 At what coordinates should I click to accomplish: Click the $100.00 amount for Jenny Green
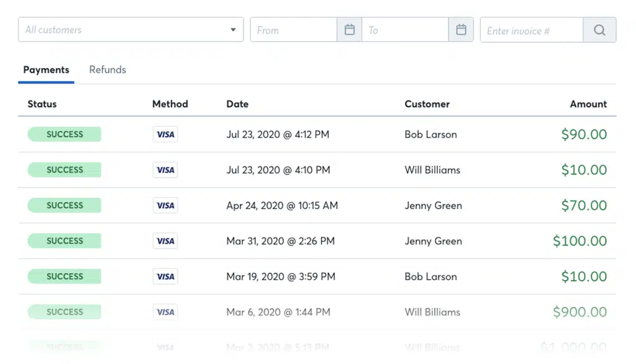pos(579,241)
